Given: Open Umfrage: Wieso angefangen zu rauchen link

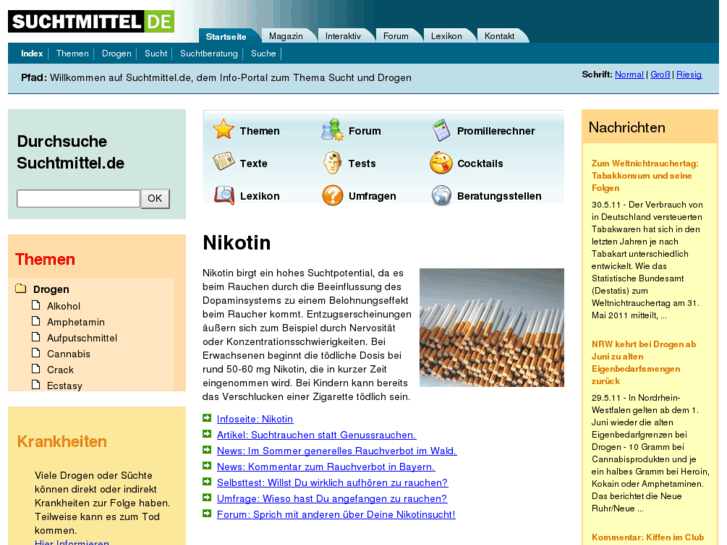Looking at the screenshot, I should point(332,499).
